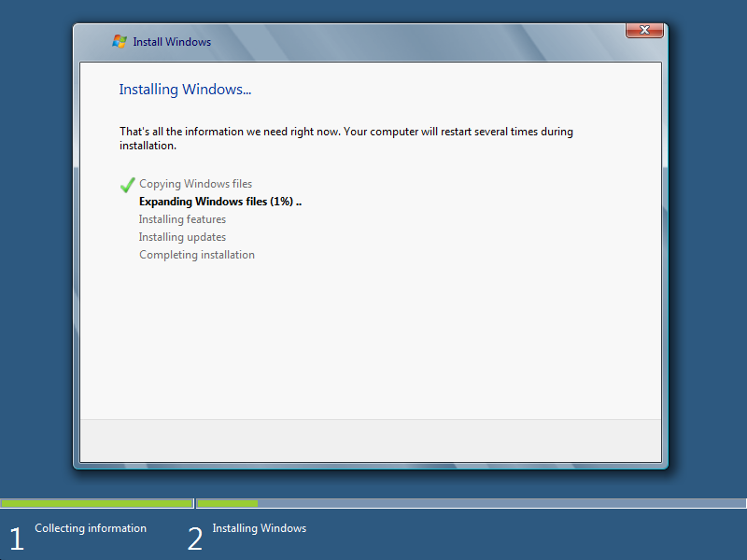Image resolution: width=747 pixels, height=560 pixels.
Task: Select the Installing updates step
Action: coord(182,237)
